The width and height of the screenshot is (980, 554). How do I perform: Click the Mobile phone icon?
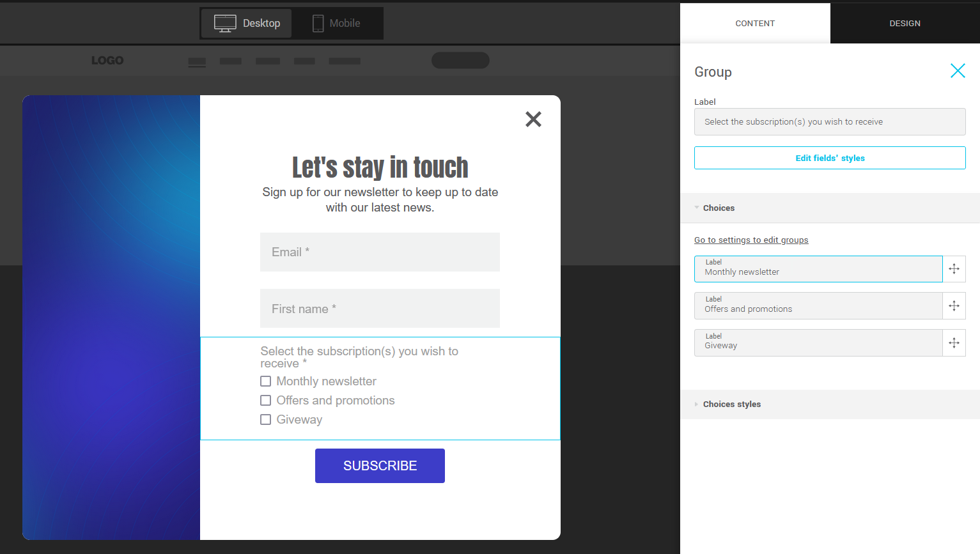tap(318, 23)
